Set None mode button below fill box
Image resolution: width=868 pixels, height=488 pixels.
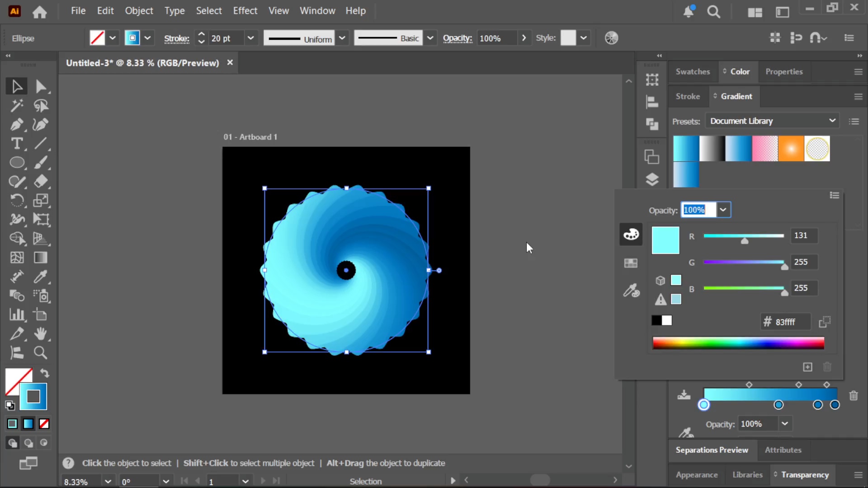pos(44,424)
